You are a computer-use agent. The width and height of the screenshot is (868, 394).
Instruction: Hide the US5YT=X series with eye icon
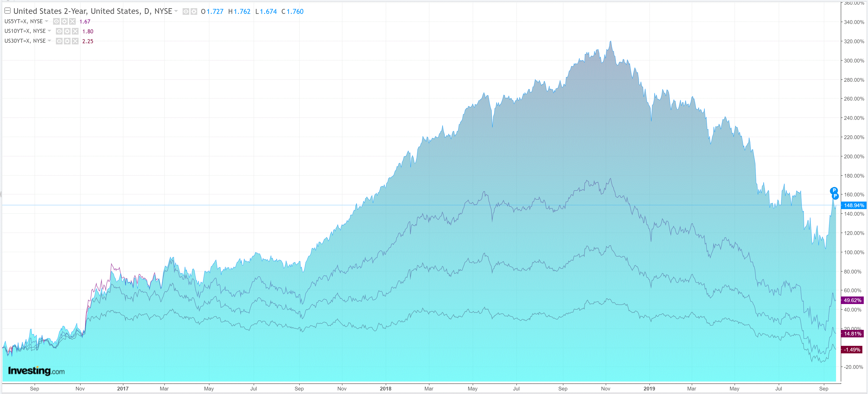pyautogui.click(x=56, y=22)
